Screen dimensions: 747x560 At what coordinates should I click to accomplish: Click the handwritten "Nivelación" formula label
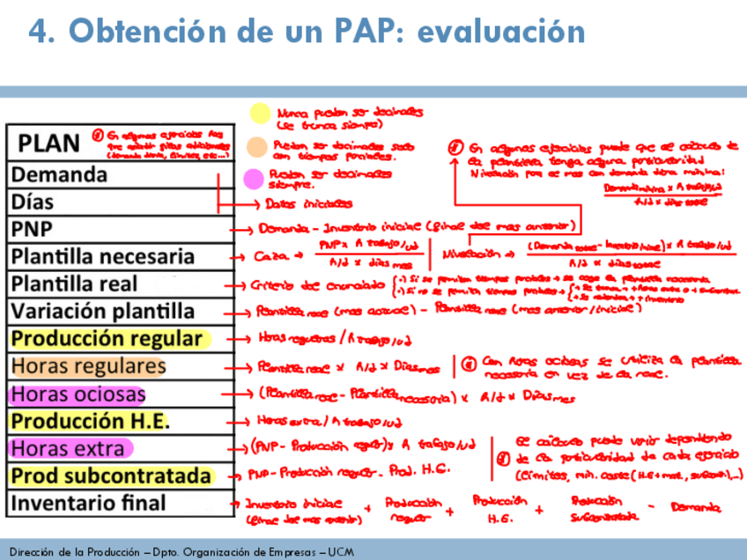474,254
